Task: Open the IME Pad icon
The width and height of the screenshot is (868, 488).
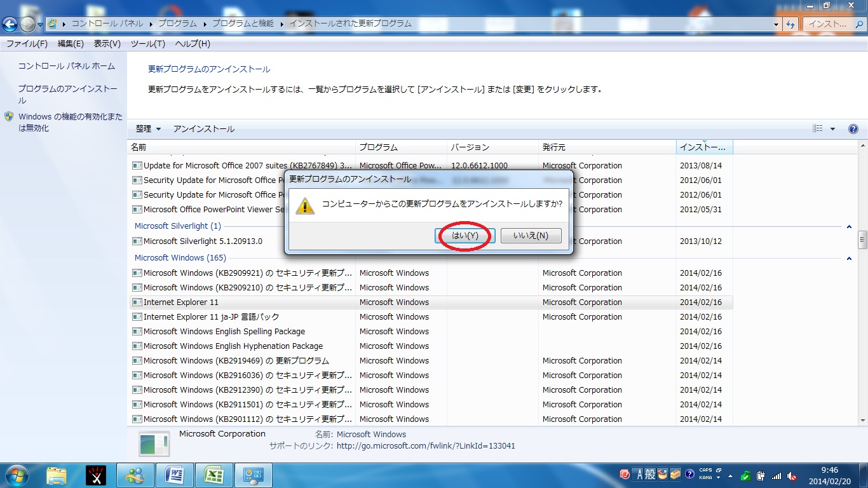Action: point(663,475)
